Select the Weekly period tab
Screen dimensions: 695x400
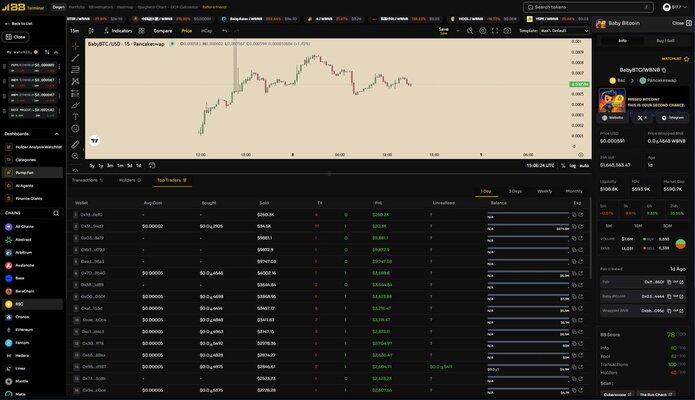tap(544, 191)
